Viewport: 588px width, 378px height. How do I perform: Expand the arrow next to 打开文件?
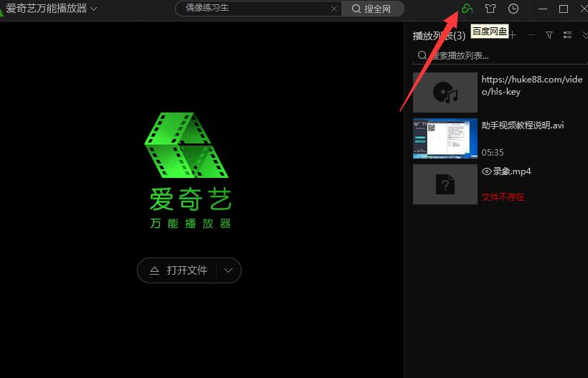[228, 270]
